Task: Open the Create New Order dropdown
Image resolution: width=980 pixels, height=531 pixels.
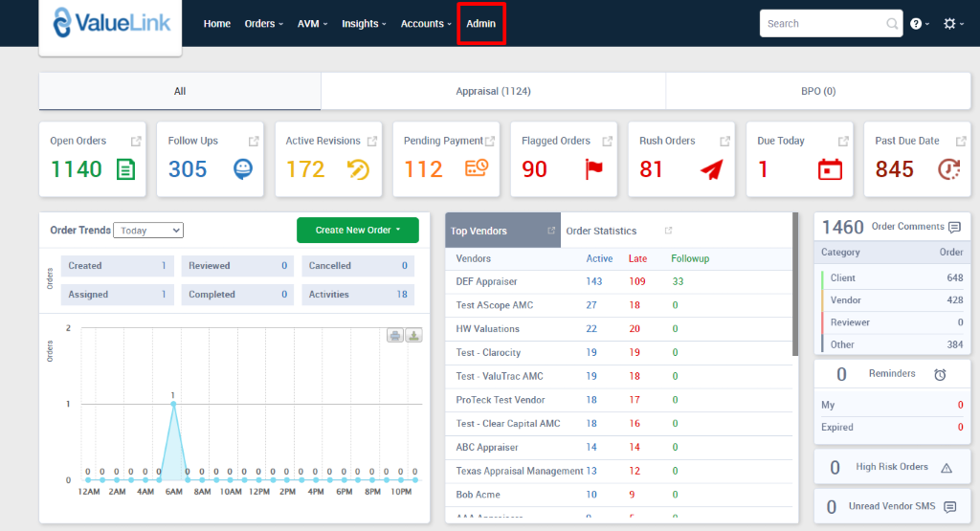Action: click(x=358, y=230)
